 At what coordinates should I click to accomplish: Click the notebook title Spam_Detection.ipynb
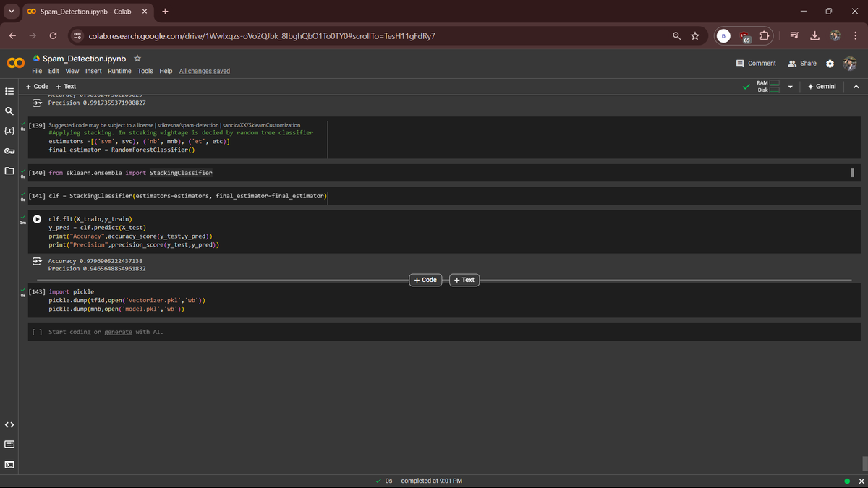click(x=85, y=58)
